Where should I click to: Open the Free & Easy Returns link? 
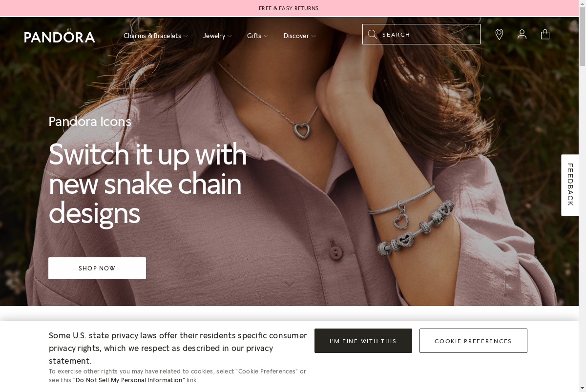289,8
